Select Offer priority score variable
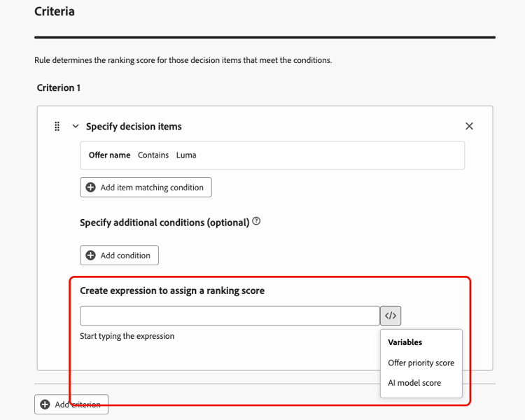This screenshot has height=420, width=525. pyautogui.click(x=421, y=363)
